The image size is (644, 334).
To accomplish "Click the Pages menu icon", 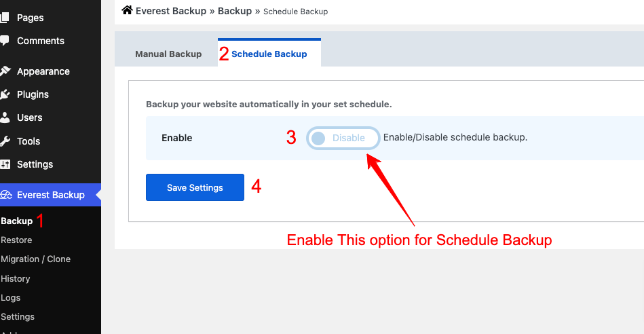I will 5,18.
